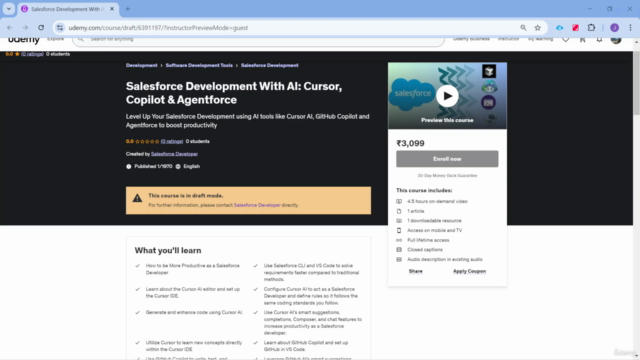This screenshot has height=360, width=640.
Task: Open the Chrome profile avatar
Action: [x=614, y=28]
